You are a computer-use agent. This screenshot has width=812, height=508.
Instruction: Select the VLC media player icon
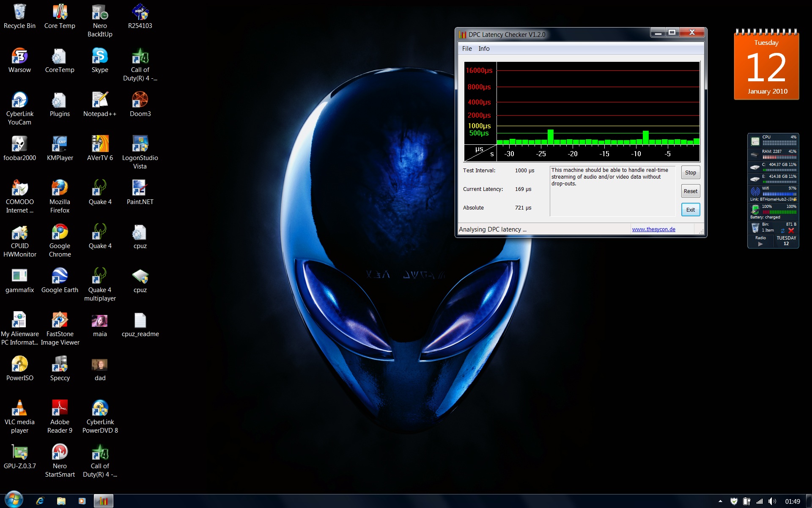click(x=19, y=417)
